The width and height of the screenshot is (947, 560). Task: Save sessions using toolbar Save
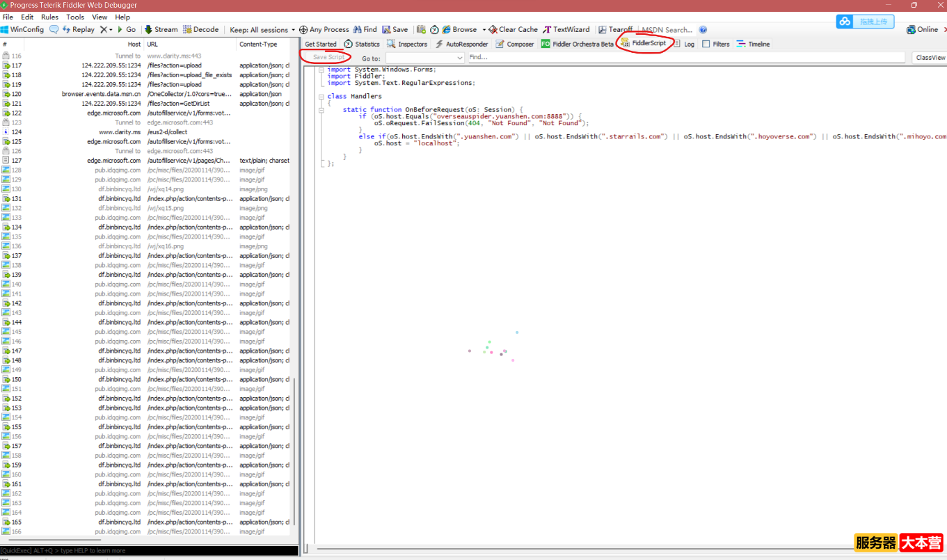tap(395, 30)
